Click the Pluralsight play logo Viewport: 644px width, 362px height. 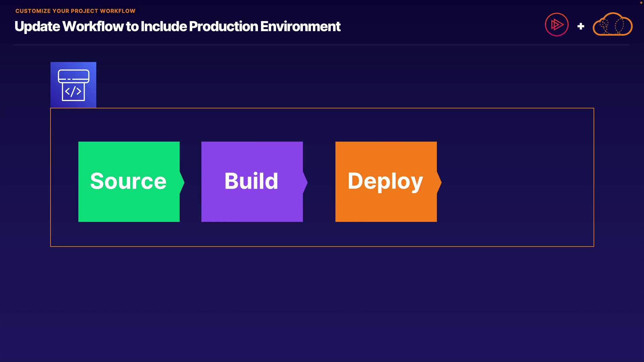(x=556, y=24)
